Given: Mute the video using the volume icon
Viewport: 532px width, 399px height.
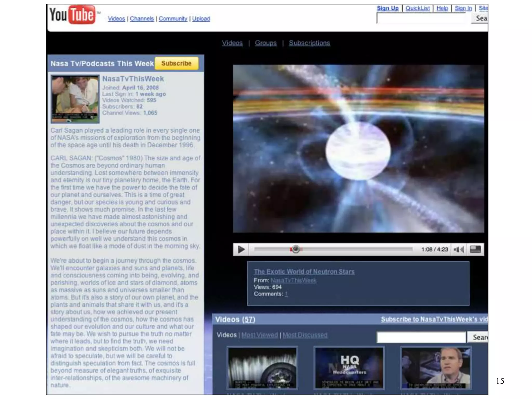Looking at the screenshot, I should [458, 250].
